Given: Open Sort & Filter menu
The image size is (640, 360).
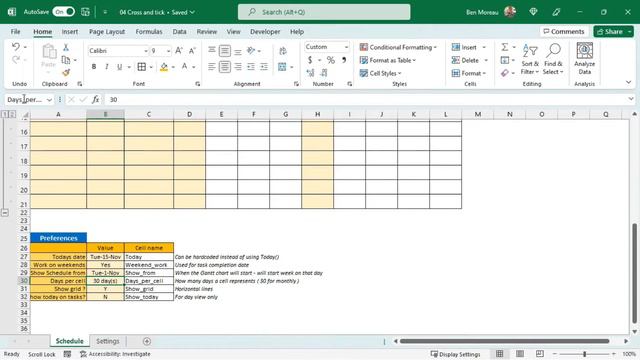Looking at the screenshot, I should pos(530,60).
